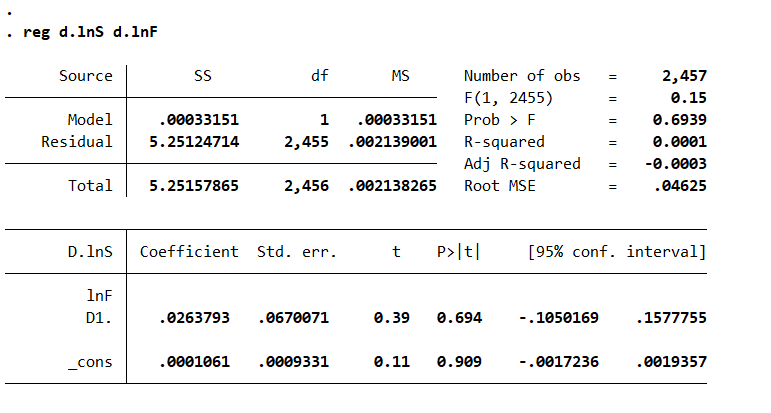Image resolution: width=771 pixels, height=413 pixels.
Task: Click the 'P>|t|' column header
Action: click(458, 251)
